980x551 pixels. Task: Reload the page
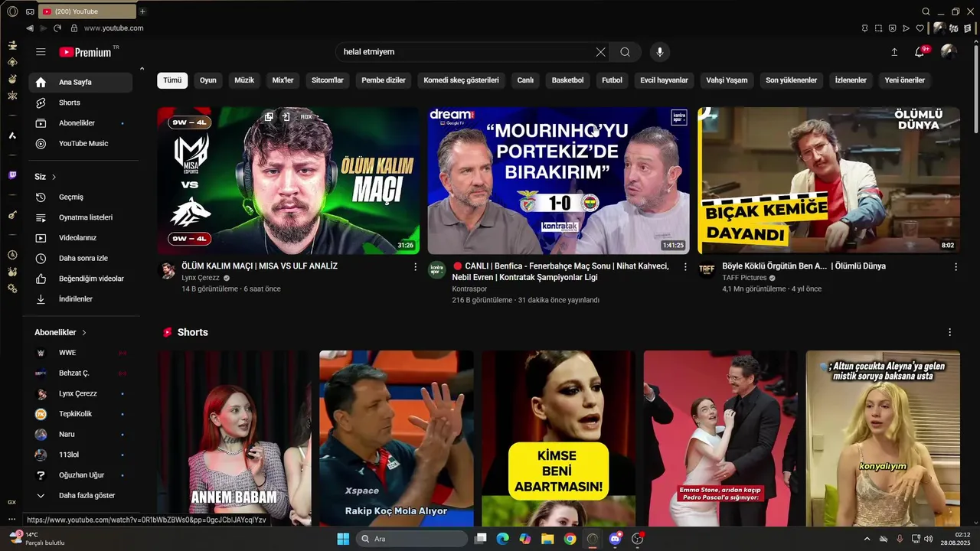(57, 28)
